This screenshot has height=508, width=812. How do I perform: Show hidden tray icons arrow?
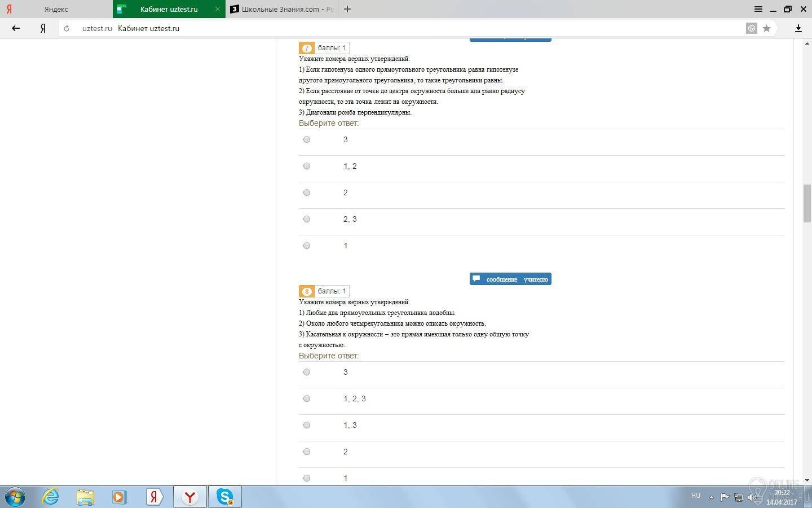pyautogui.click(x=711, y=497)
